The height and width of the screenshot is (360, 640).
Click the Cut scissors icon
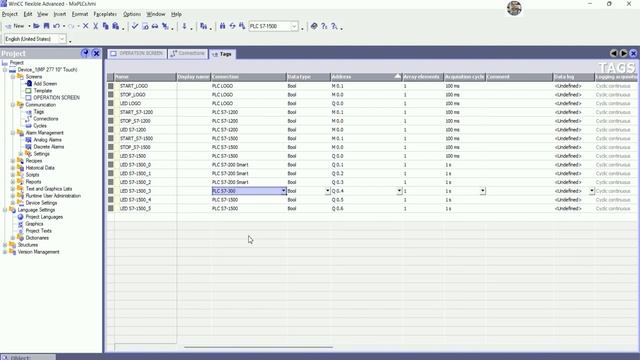(96, 26)
